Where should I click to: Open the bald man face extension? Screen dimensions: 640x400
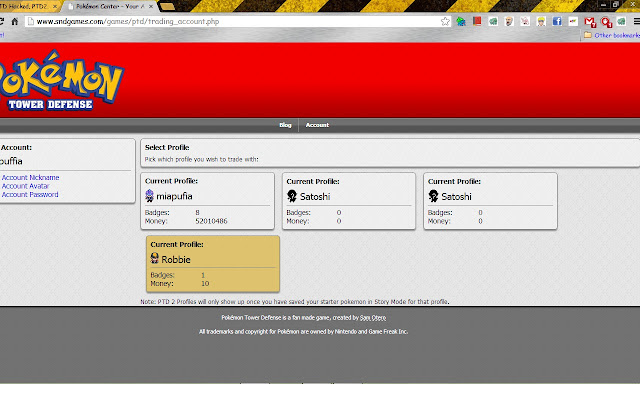click(x=509, y=21)
